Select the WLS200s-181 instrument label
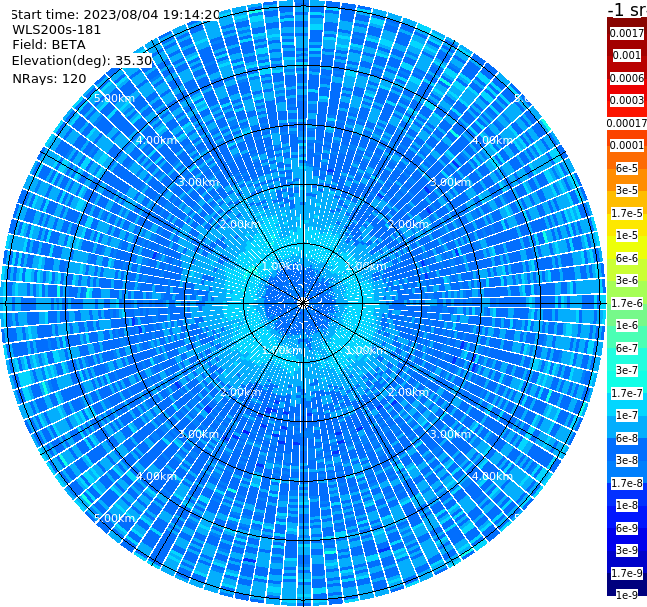647x607 pixels. click(x=57, y=30)
